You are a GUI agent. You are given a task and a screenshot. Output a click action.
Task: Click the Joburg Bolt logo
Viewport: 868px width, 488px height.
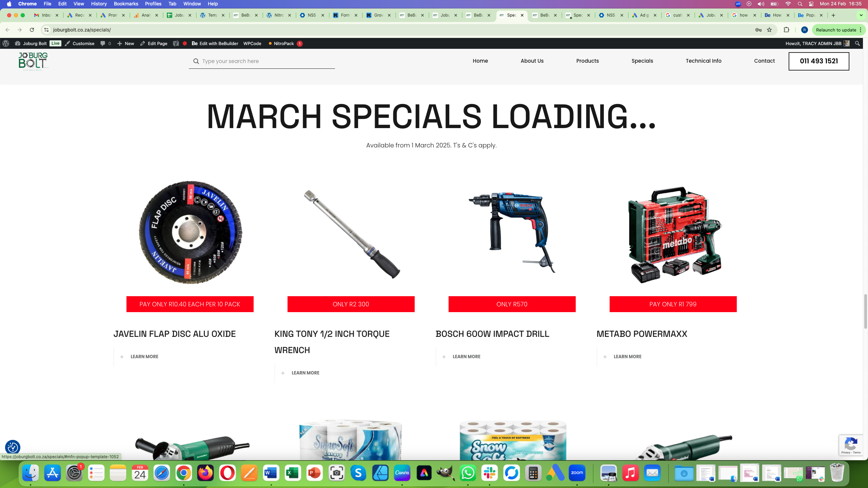pos(33,61)
